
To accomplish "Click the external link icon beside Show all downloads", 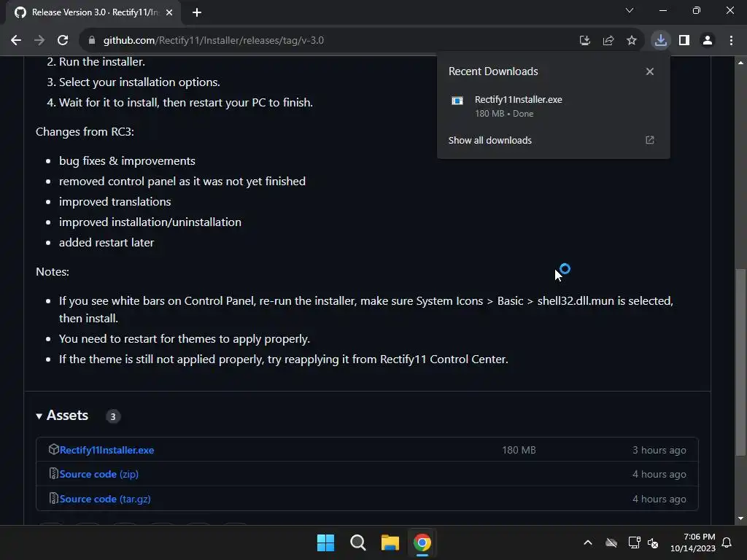I will tap(649, 140).
